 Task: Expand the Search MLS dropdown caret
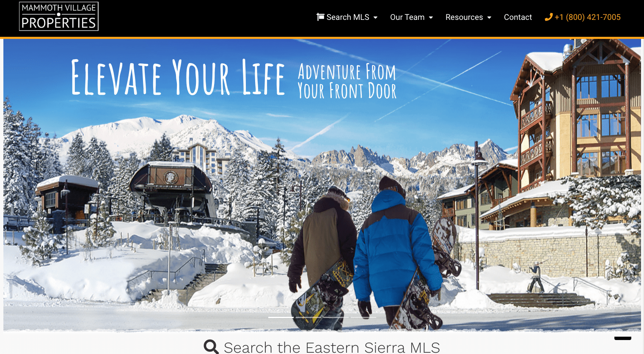[x=375, y=17]
